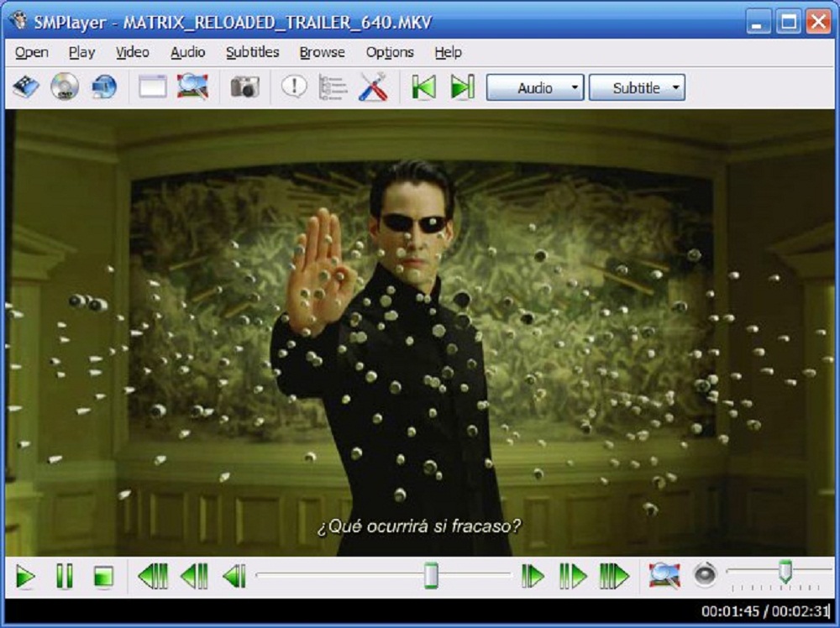This screenshot has width=840, height=628.
Task: Click the SMPlayer title bar app icon
Action: [19, 21]
